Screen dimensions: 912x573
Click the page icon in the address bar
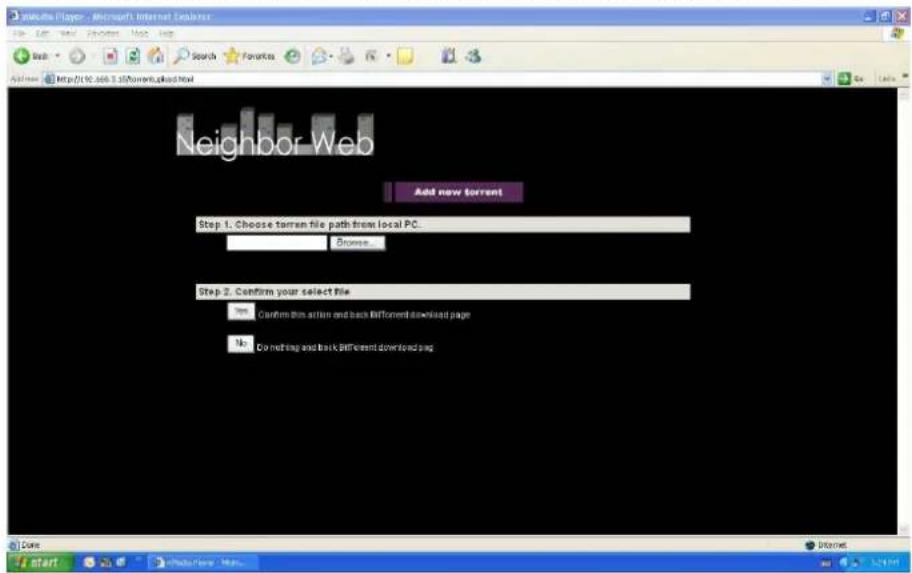(49, 79)
